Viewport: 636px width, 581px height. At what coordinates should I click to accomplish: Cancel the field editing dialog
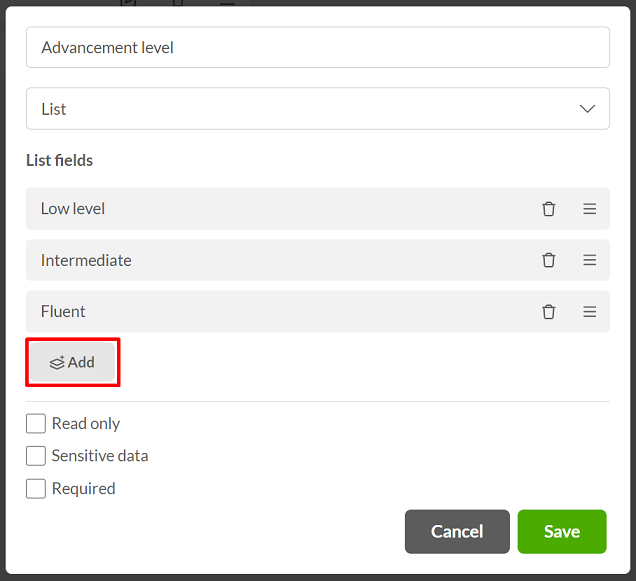457,532
